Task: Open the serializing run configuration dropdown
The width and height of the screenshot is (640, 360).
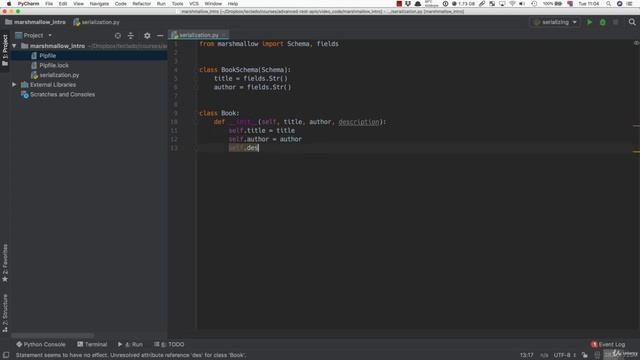Action: pyautogui.click(x=555, y=22)
